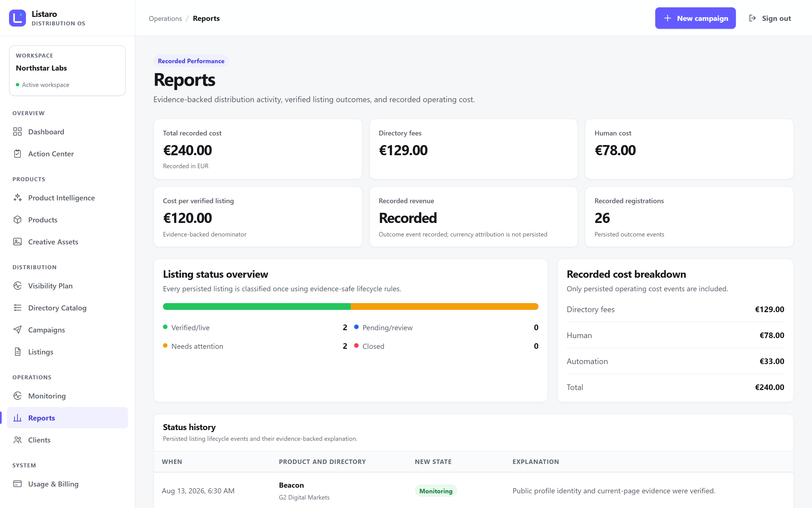The height and width of the screenshot is (508, 812).
Task: Click the Recorded Performance badge
Action: [191, 61]
